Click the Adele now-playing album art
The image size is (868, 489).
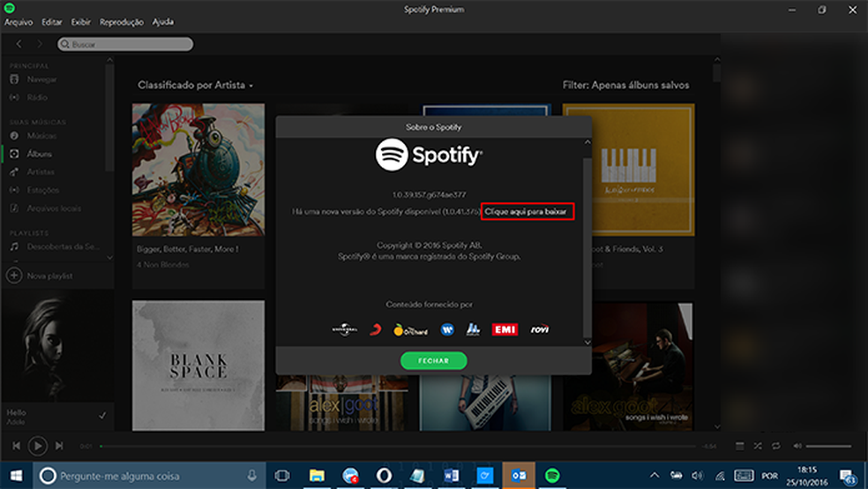pyautogui.click(x=57, y=346)
